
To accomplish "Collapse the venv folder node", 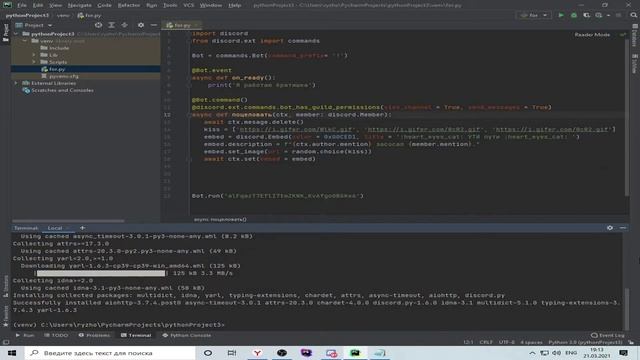I will pos(25,41).
